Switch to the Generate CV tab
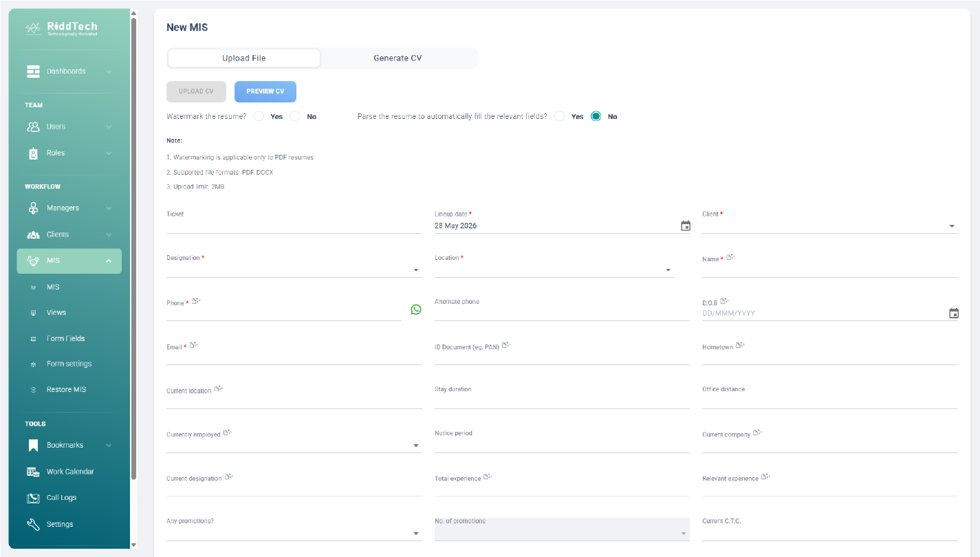This screenshot has width=980, height=557. point(398,58)
